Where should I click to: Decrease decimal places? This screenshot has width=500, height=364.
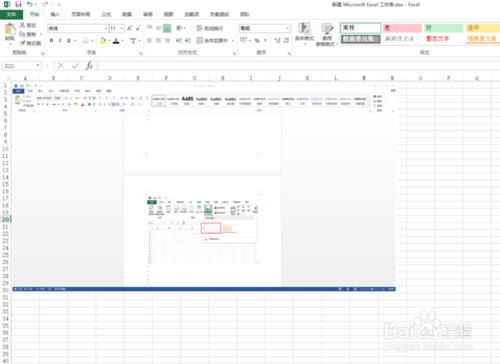(286, 40)
